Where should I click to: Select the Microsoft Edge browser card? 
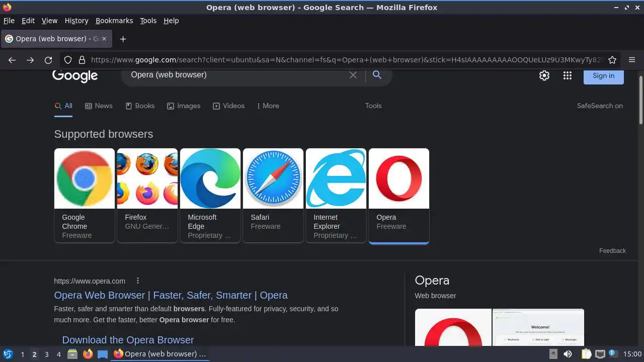210,196
